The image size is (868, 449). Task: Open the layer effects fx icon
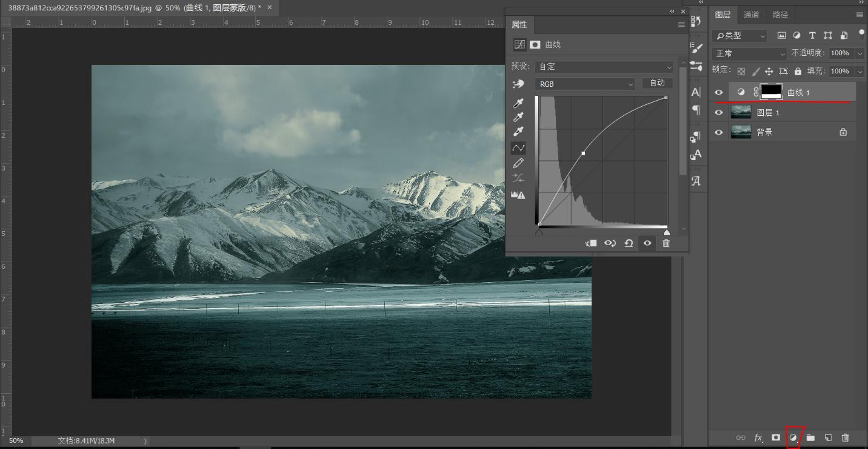(758, 437)
